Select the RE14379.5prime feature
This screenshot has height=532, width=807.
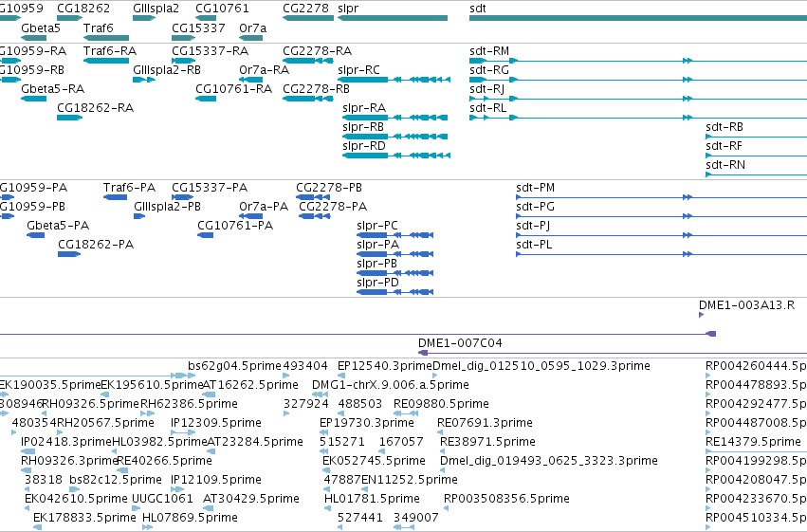[x=756, y=451]
